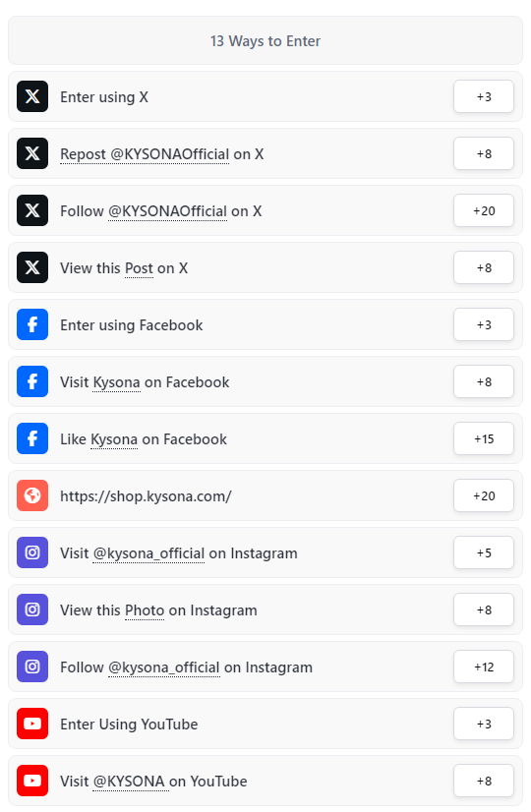
Task: Click Facebook icon next to Like Kysona
Action: (32, 438)
